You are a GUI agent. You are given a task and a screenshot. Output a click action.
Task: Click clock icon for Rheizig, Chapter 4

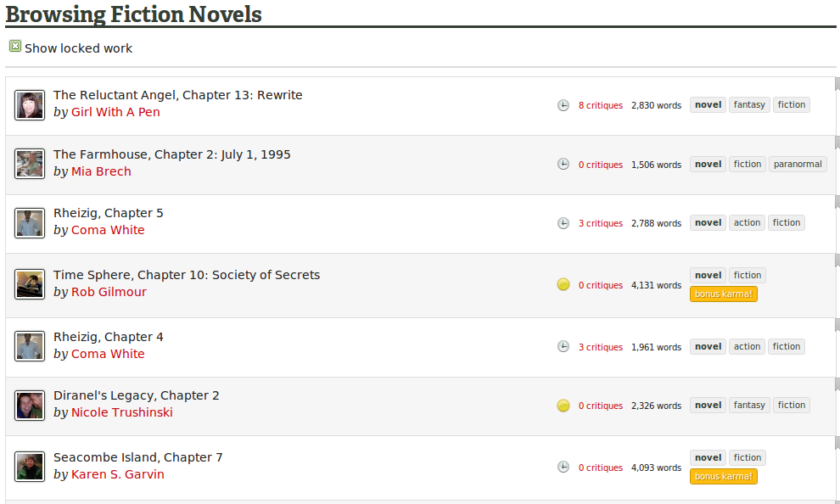point(563,347)
